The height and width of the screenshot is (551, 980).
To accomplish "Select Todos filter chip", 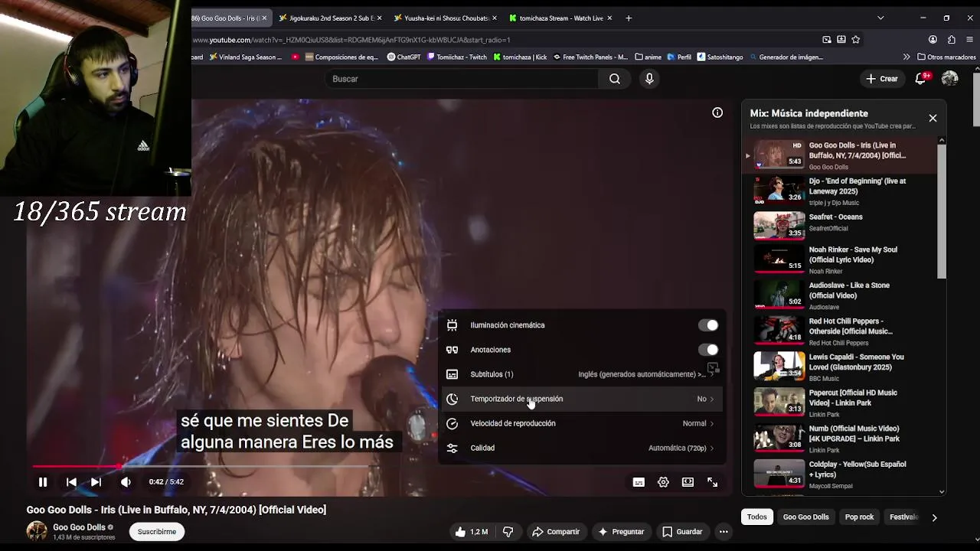I will click(x=756, y=517).
